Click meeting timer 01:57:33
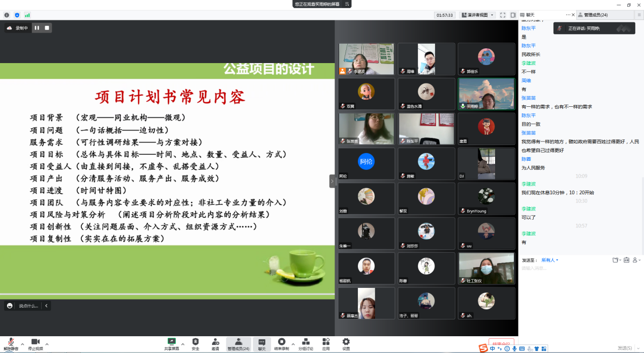The height and width of the screenshot is (353, 644). pos(444,15)
